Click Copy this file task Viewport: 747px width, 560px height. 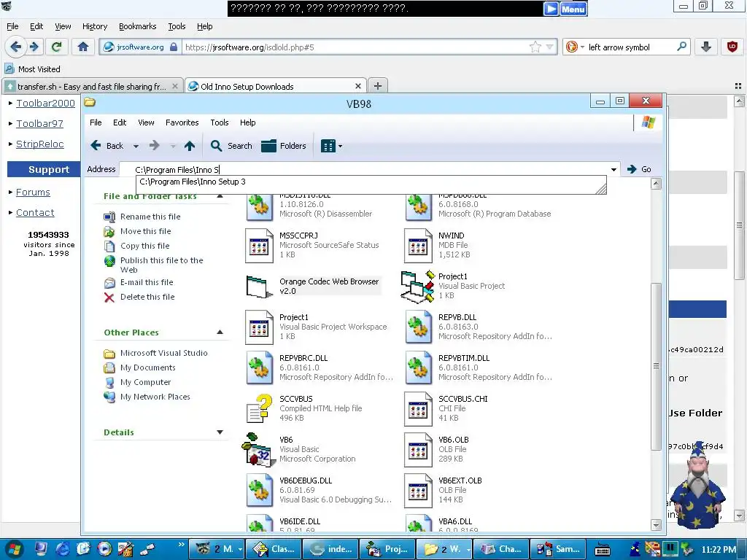(145, 246)
